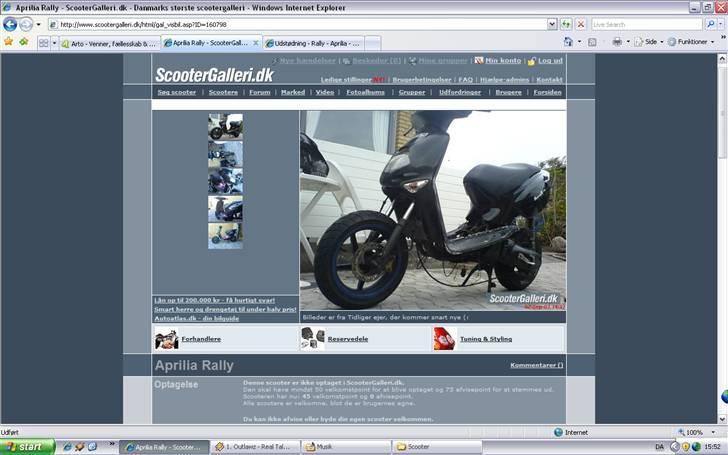
Task: Open the Min konto link
Action: [503, 60]
